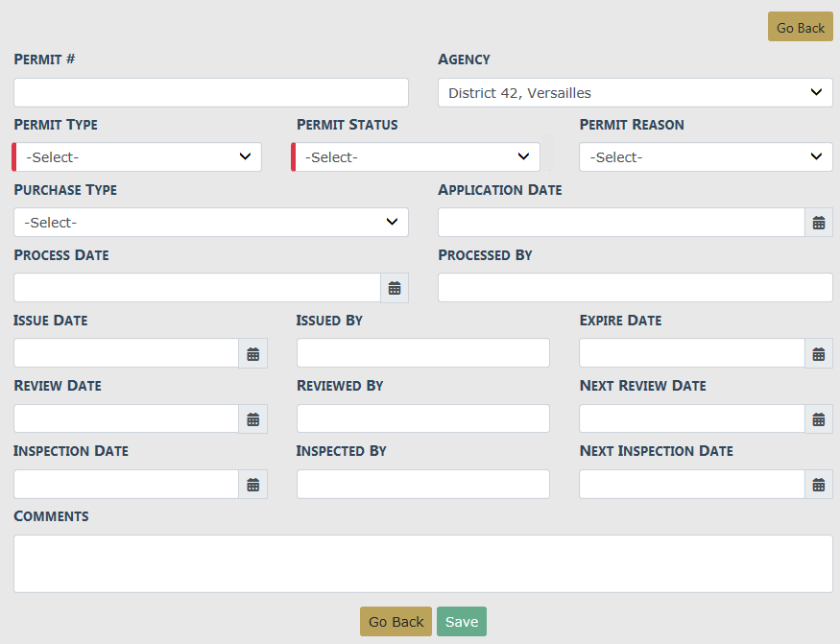Expand the Permit Reason dropdown

(x=706, y=157)
